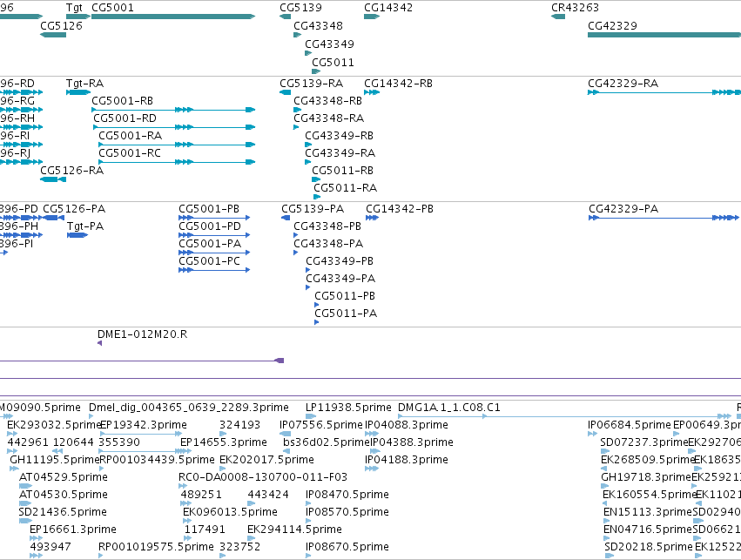
Task: Select protein CG14342-PB label
Action: 400,209
